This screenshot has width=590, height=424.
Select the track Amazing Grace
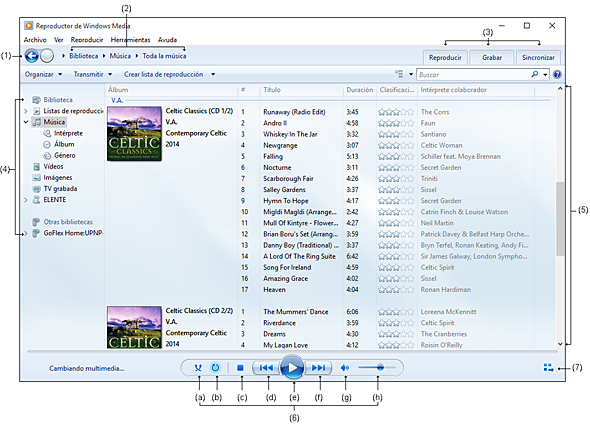(x=285, y=278)
